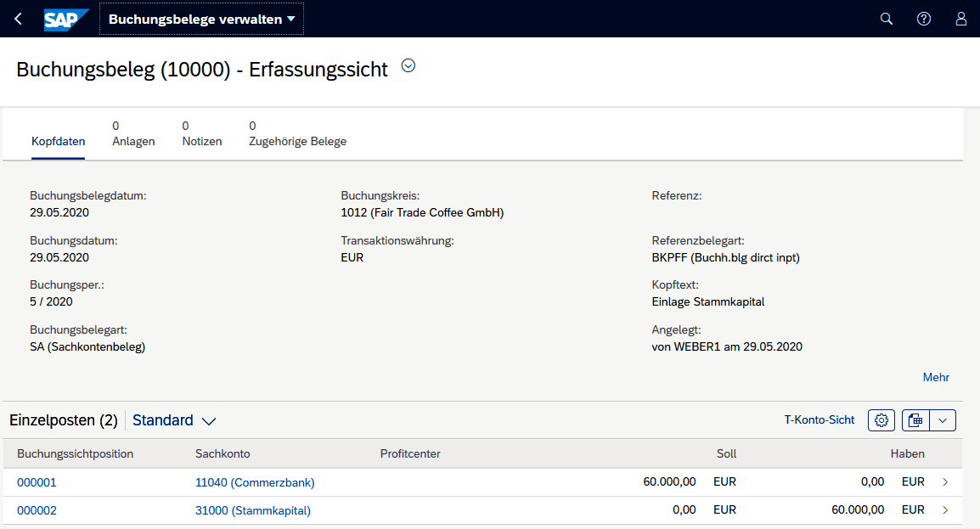
Task: Open header actions chevron beside title
Action: pyautogui.click(x=408, y=66)
